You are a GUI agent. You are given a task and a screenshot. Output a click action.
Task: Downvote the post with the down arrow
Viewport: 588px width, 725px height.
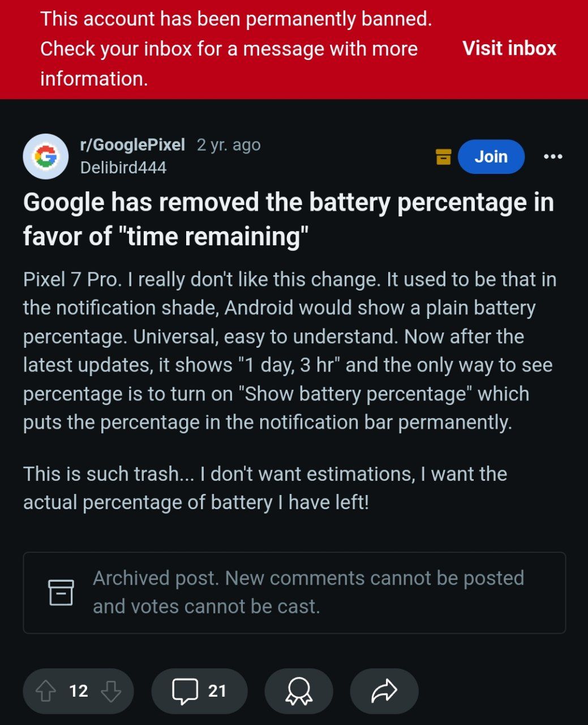click(111, 691)
